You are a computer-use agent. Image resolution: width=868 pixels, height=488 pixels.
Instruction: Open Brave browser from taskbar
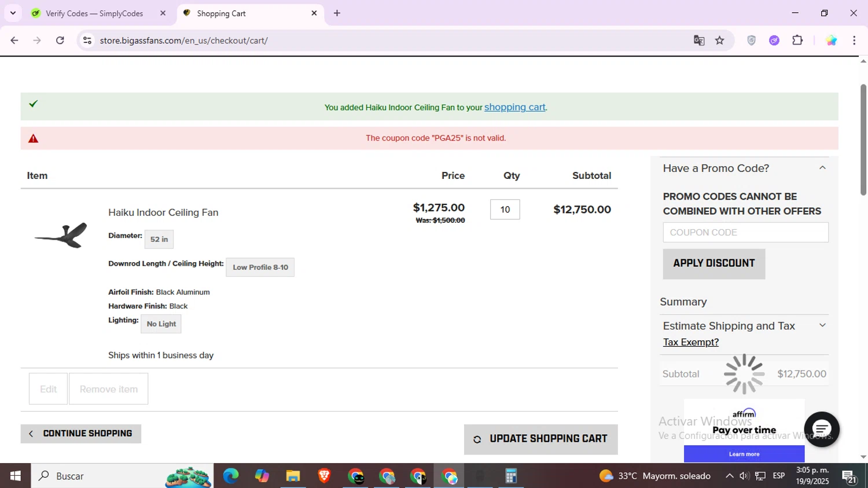pyautogui.click(x=325, y=476)
